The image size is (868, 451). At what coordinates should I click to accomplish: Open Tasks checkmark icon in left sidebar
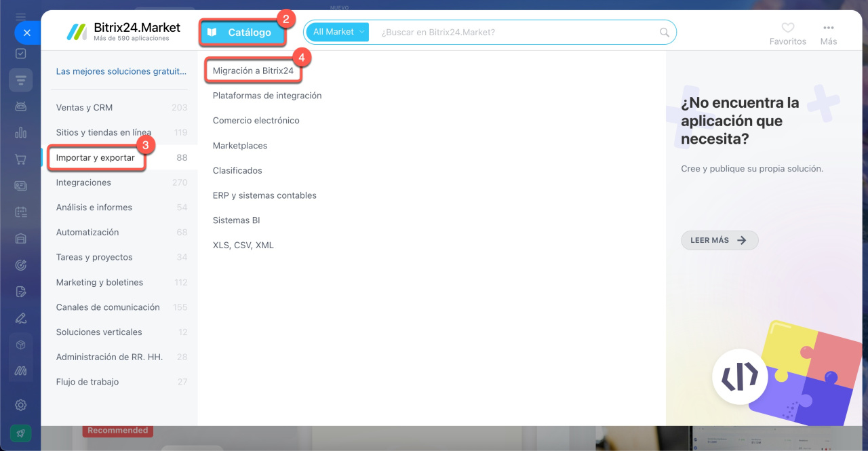(21, 54)
